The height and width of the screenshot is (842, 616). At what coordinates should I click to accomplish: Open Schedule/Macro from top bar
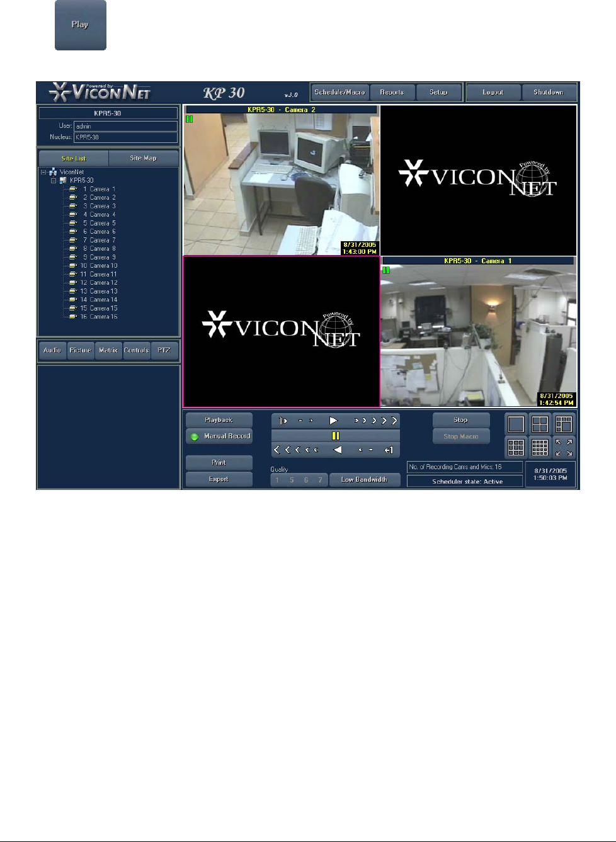tap(339, 92)
